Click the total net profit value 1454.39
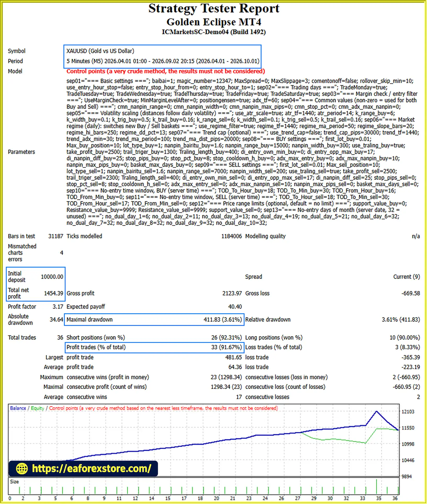The height and width of the screenshot is (504, 427). tap(54, 293)
